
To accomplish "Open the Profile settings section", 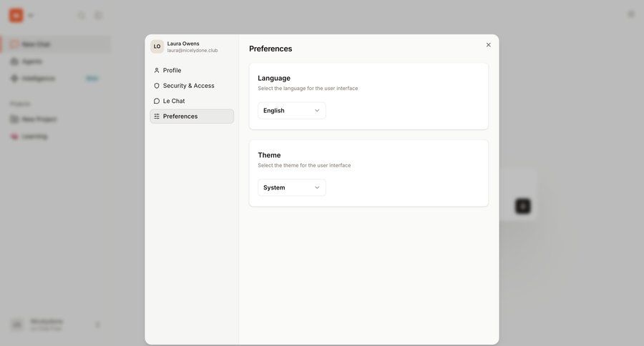I will [x=192, y=70].
